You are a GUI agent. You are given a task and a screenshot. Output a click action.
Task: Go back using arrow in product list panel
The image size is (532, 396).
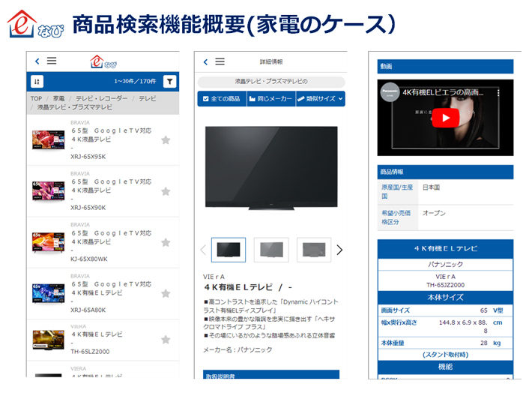pyautogui.click(x=37, y=61)
